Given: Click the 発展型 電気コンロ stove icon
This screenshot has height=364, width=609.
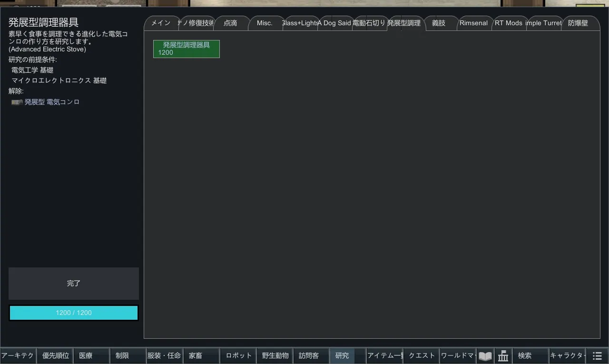Looking at the screenshot, I should point(17,102).
